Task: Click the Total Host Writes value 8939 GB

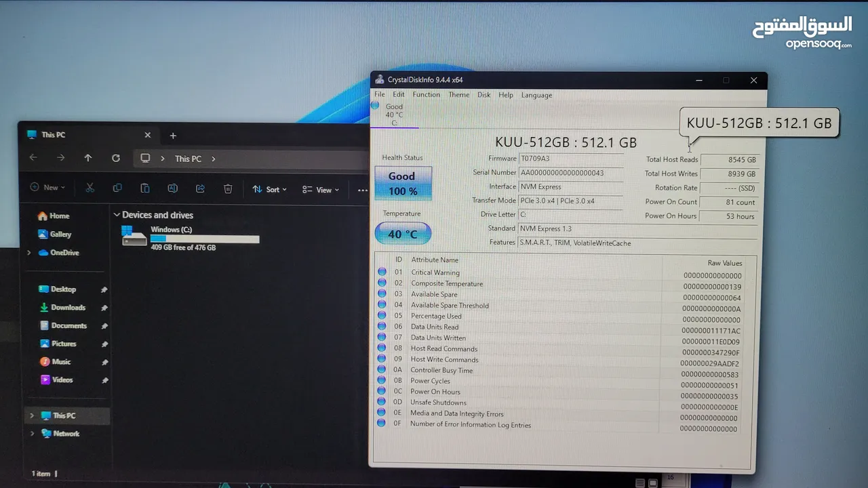Action: (x=730, y=174)
